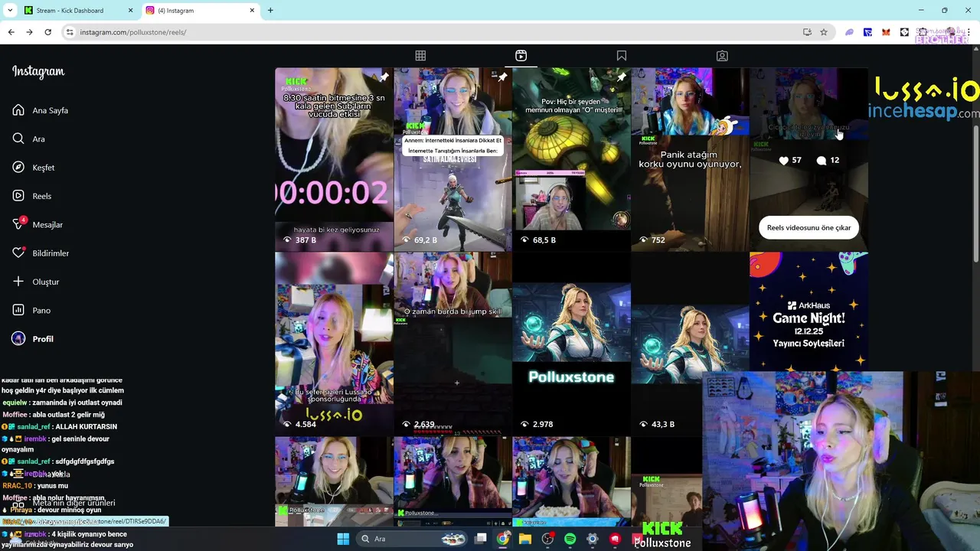980x551 pixels.
Task: Open the saved posts bookmark tab
Action: tap(622, 56)
